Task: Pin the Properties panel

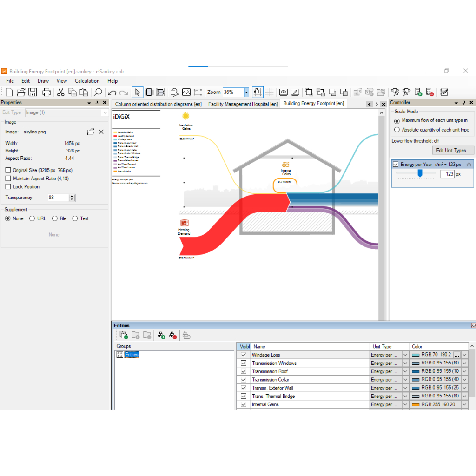Action: 97,103
